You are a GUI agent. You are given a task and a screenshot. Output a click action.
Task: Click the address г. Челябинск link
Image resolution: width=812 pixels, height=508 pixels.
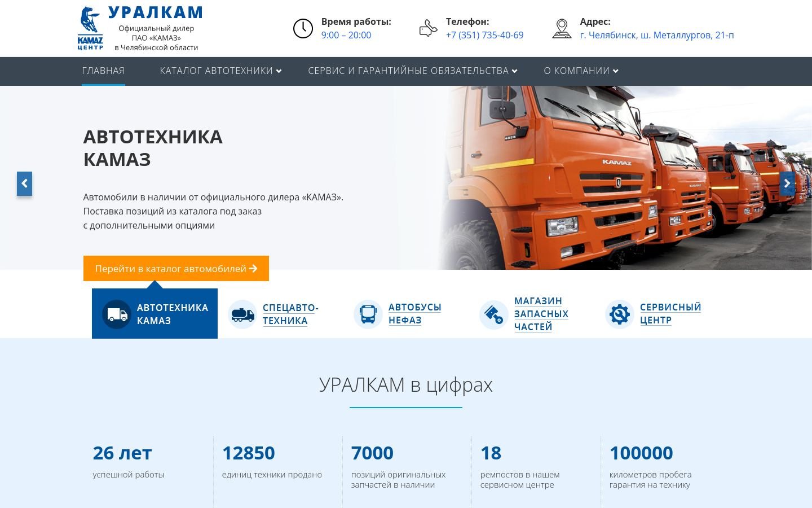657,35
